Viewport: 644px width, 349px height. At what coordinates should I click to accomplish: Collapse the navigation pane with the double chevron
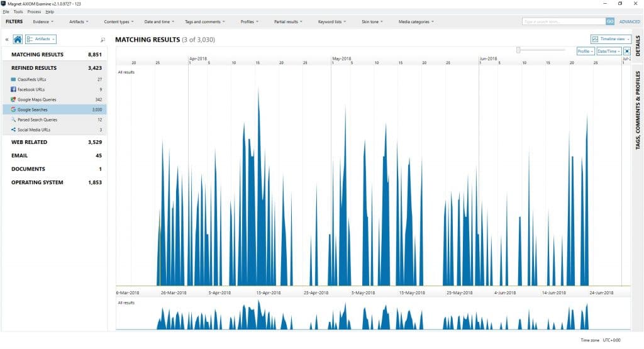[7, 40]
